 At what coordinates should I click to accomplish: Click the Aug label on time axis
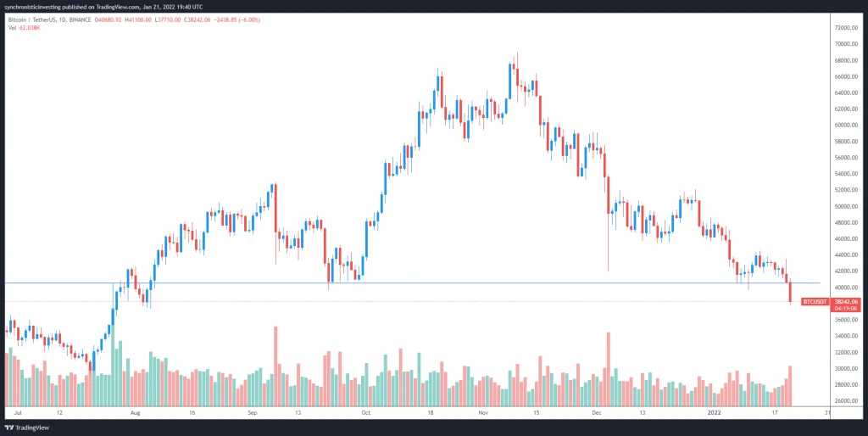click(x=136, y=413)
